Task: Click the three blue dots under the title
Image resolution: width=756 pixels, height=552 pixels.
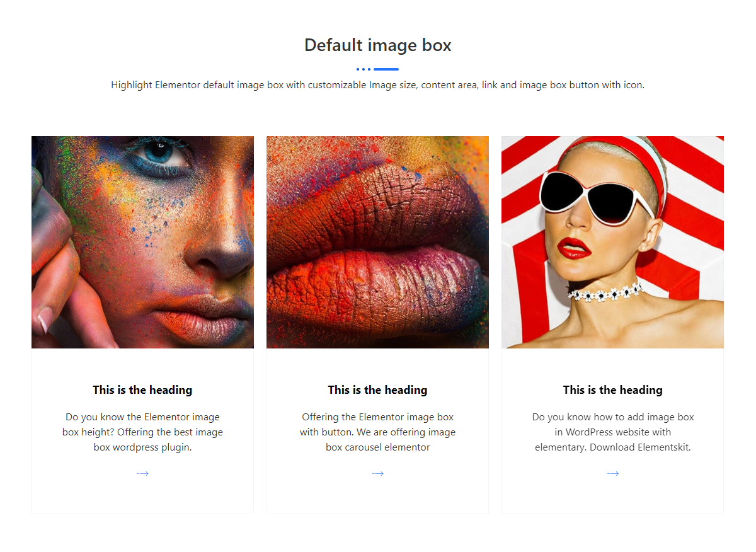Action: click(363, 69)
